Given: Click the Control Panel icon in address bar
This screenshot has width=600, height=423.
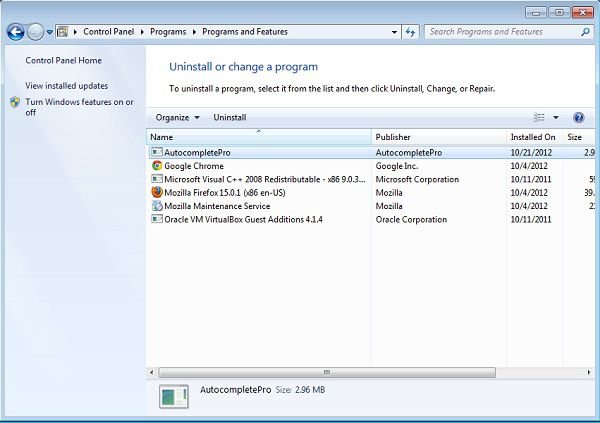Looking at the screenshot, I should (x=62, y=32).
